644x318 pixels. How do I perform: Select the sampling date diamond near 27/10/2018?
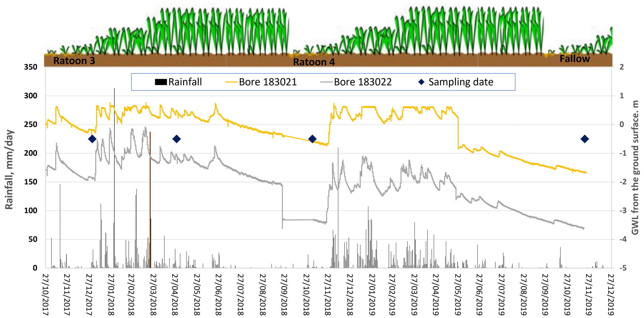tap(312, 139)
